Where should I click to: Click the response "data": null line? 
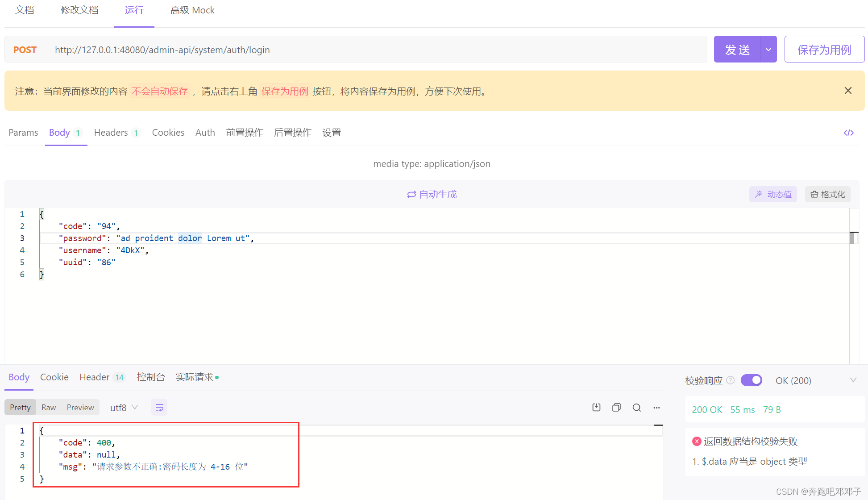point(89,455)
